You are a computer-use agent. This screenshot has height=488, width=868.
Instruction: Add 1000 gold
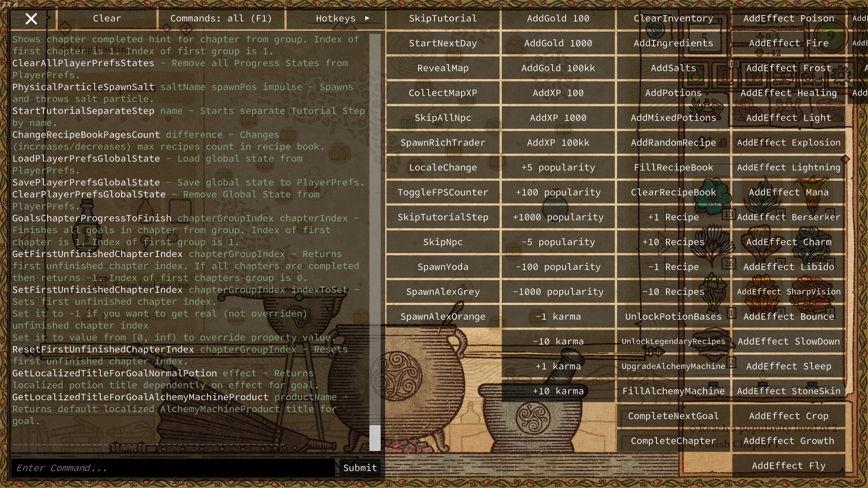tap(558, 43)
